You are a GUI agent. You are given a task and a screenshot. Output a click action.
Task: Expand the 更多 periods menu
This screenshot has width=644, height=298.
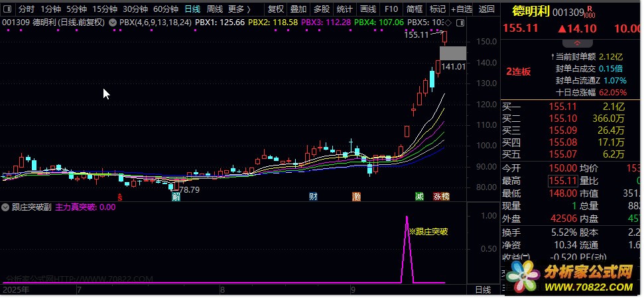coord(239,9)
